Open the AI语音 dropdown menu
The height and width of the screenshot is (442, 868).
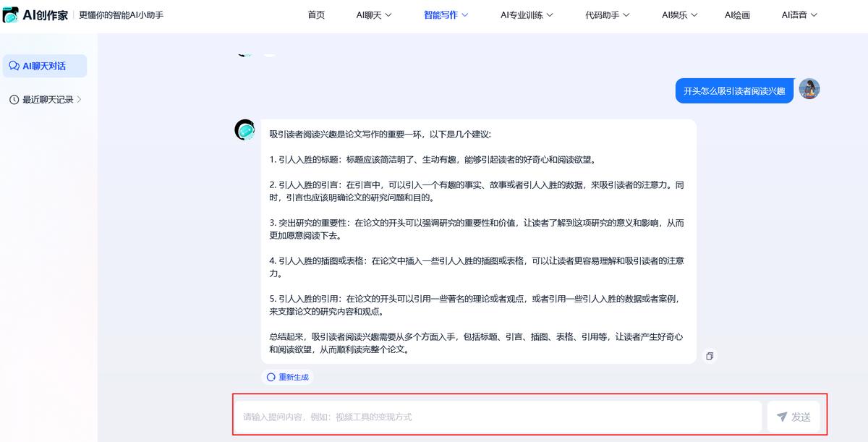(x=797, y=14)
